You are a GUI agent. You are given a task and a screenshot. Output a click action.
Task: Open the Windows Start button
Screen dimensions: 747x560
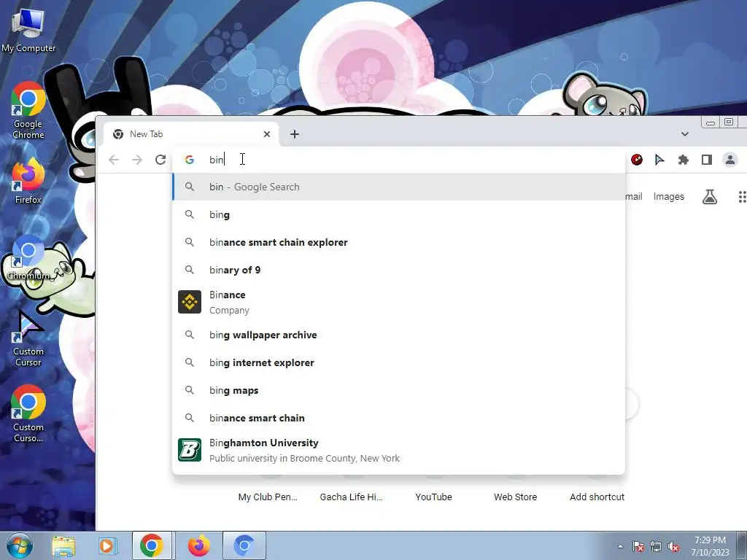pyautogui.click(x=20, y=545)
